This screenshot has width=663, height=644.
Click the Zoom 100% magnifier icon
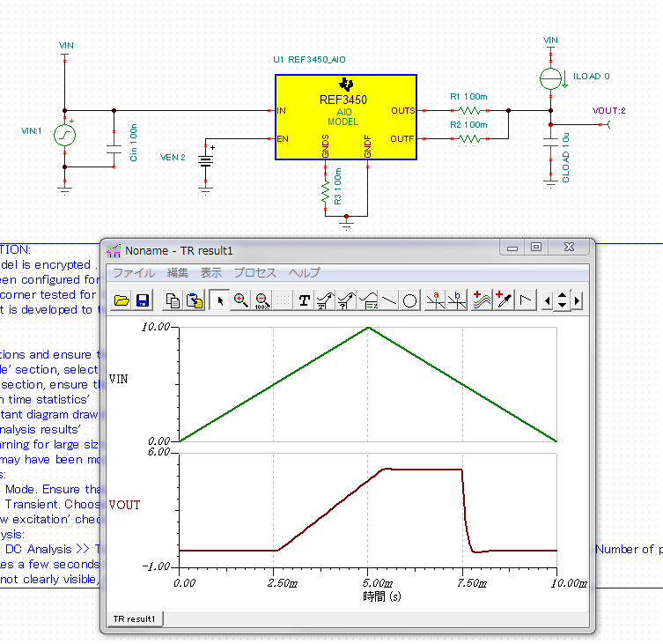pos(262,300)
